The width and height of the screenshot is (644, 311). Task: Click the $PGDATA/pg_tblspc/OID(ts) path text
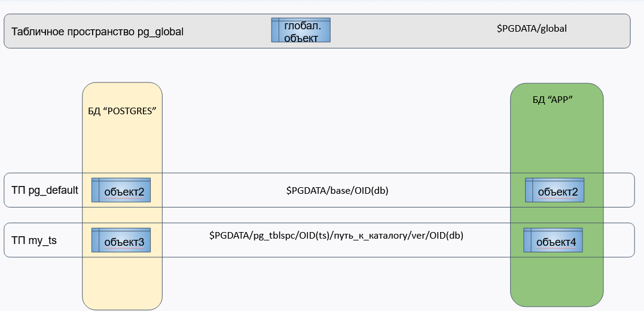(x=337, y=236)
